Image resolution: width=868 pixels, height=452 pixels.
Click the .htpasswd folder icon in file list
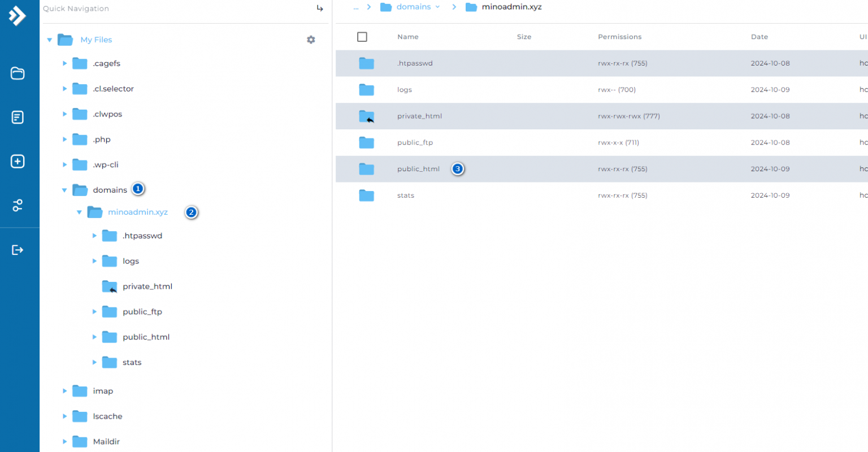coord(367,63)
